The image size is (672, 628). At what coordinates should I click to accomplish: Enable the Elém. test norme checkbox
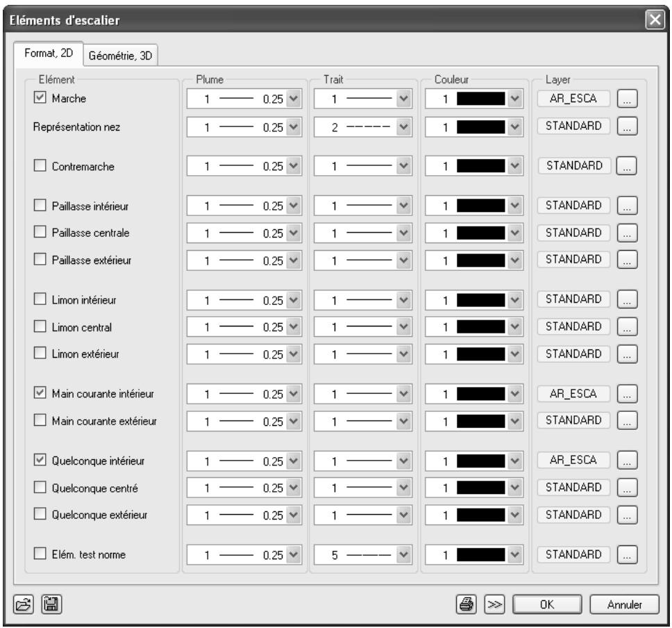coord(40,554)
